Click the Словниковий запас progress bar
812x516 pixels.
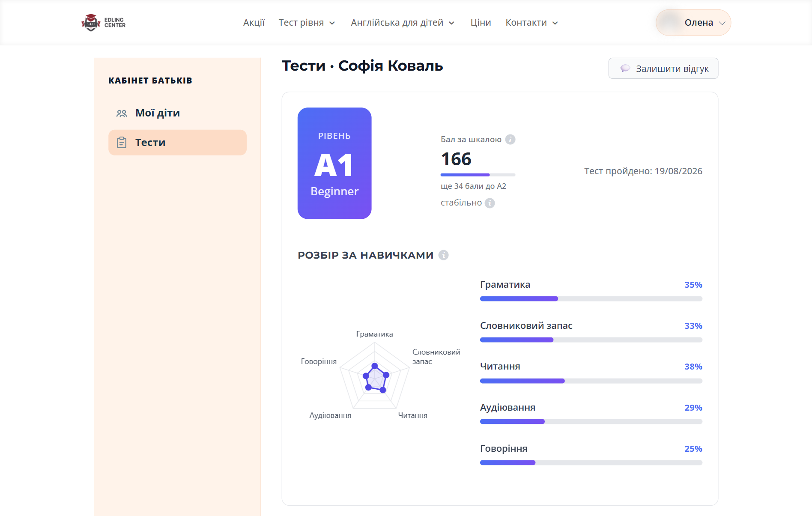(x=591, y=340)
